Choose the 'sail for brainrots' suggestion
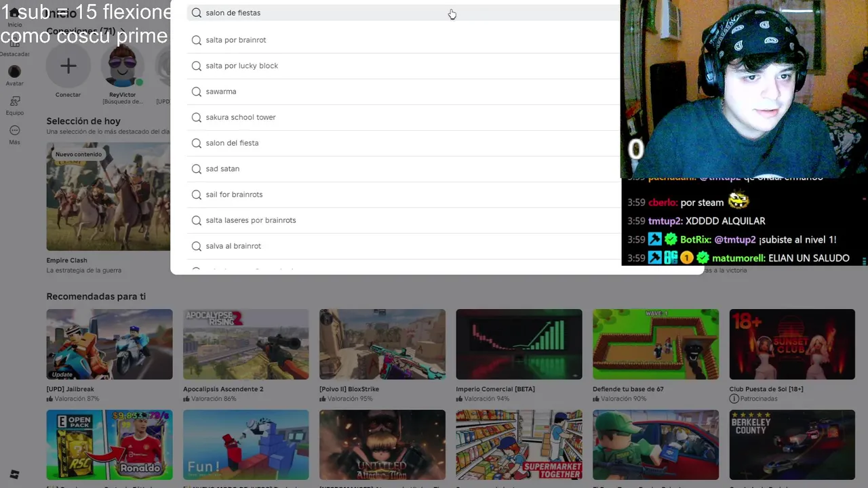This screenshot has height=488, width=868. coord(403,195)
